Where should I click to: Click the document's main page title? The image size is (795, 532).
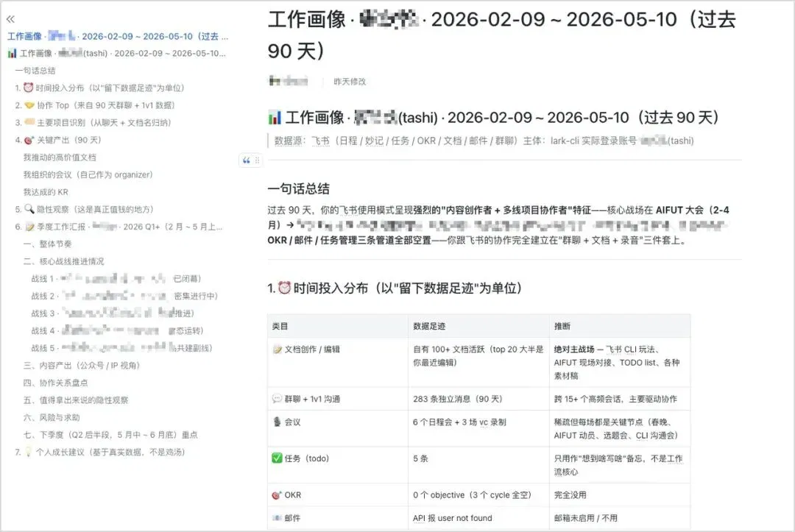pyautogui.click(x=501, y=35)
